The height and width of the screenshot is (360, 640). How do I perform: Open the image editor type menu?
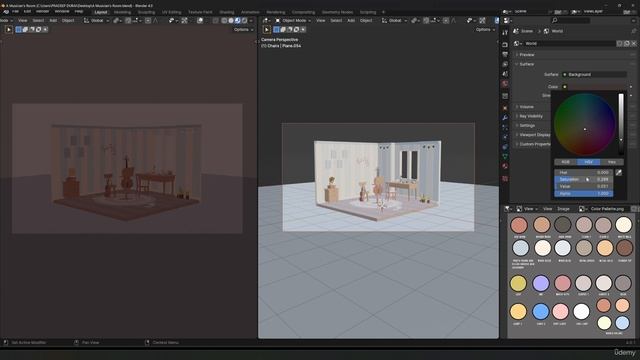(507, 209)
